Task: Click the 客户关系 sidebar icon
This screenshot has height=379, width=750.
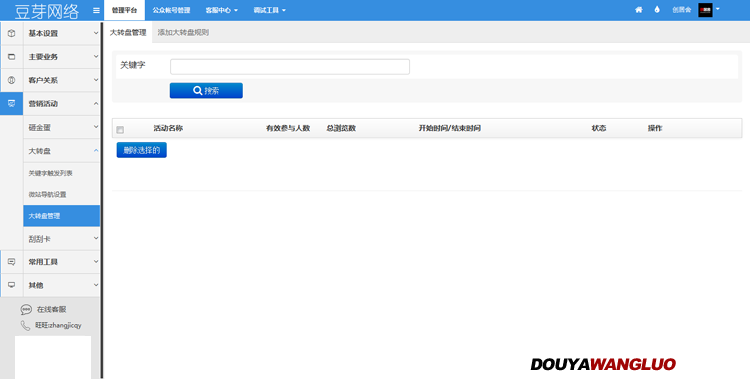Action: point(11,80)
